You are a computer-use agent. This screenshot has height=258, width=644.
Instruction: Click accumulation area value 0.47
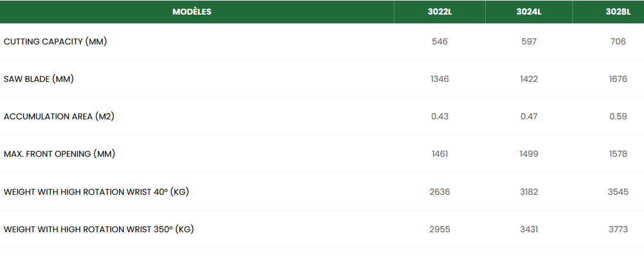529,116
